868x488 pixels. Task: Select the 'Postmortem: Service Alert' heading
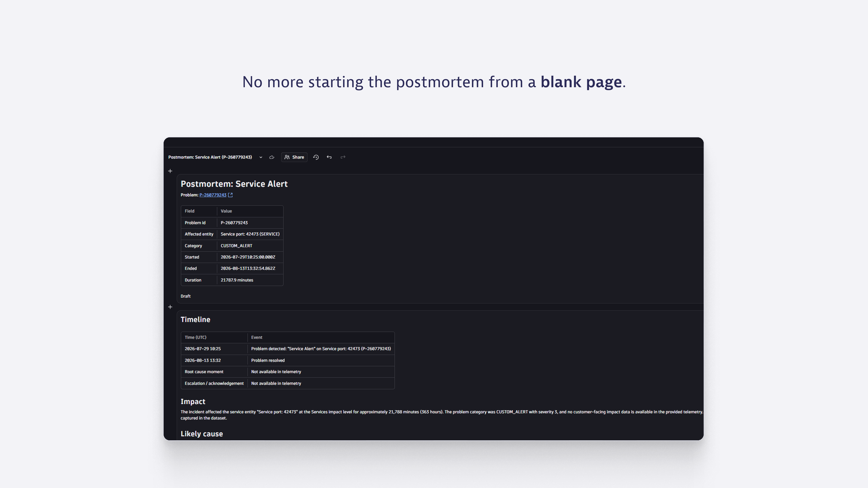pyautogui.click(x=234, y=184)
